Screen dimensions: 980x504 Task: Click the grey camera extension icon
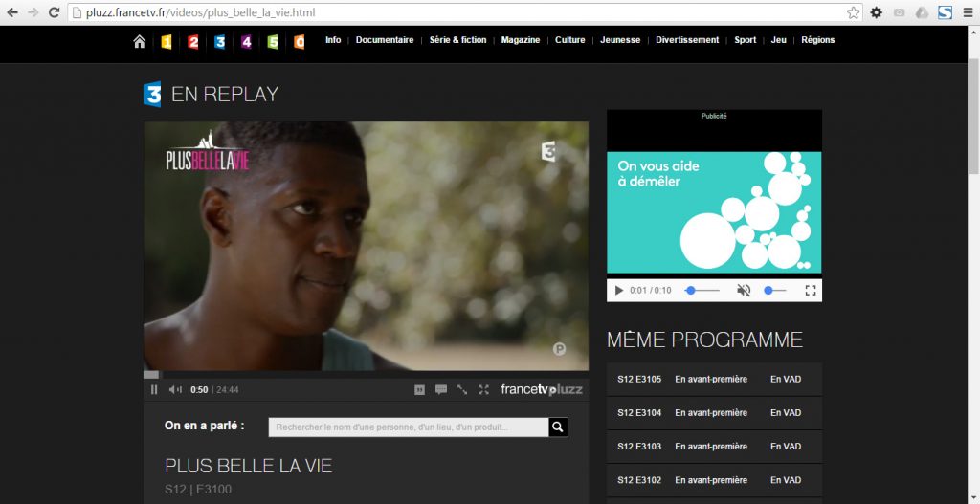pos(900,12)
